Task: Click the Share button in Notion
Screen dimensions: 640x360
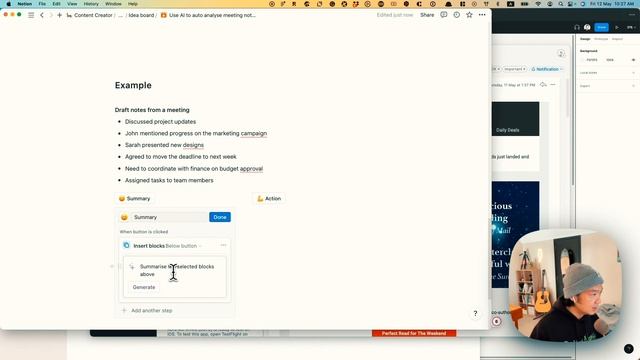Action: coord(427,15)
